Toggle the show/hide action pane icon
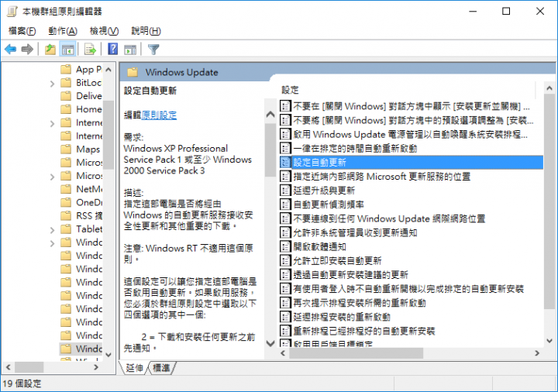This screenshot has width=558, height=392. (x=130, y=50)
